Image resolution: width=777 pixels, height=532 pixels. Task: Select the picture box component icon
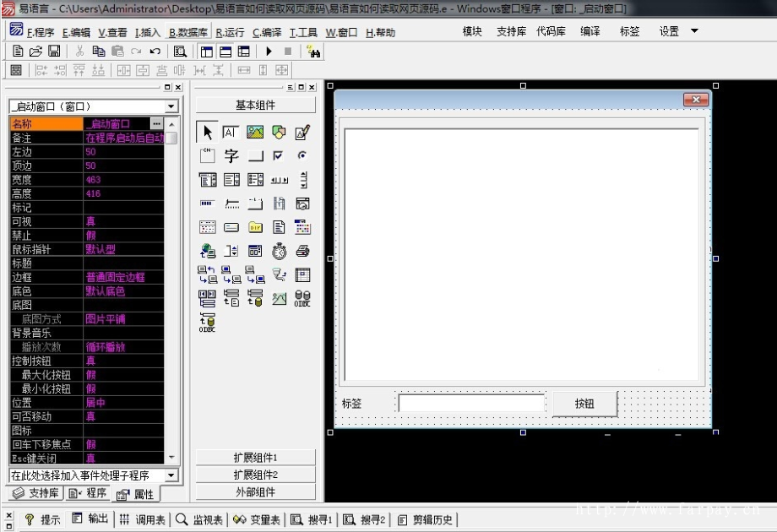(255, 132)
